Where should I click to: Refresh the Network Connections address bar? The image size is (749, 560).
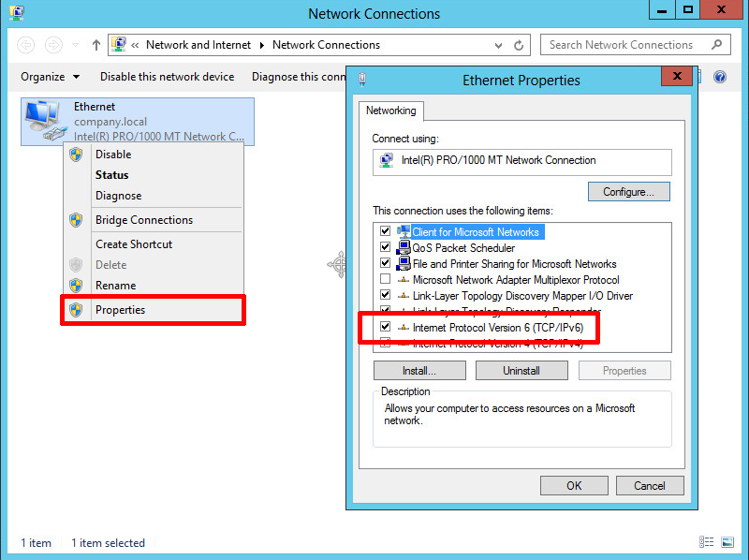point(519,45)
